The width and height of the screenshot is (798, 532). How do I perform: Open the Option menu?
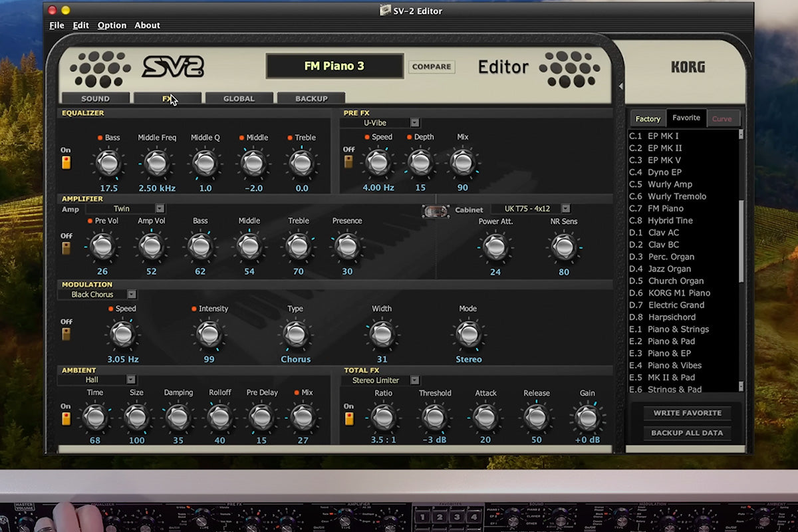112,25
